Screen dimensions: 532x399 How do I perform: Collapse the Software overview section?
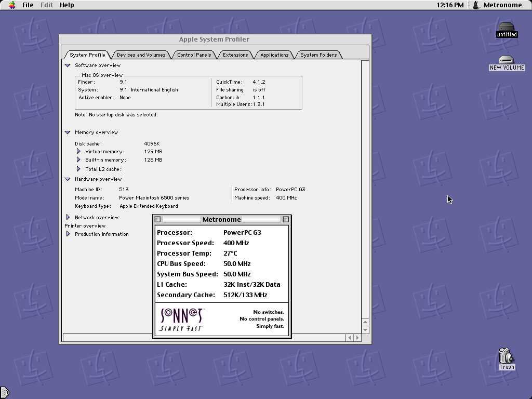67,65
